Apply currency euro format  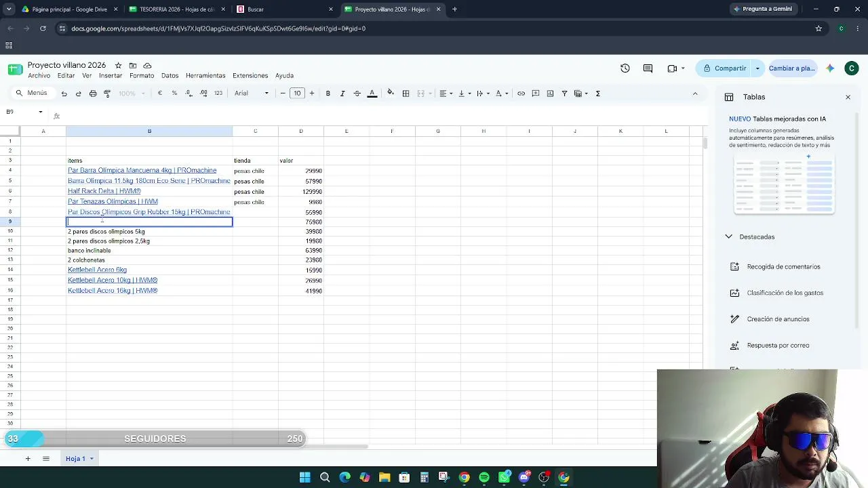click(160, 94)
